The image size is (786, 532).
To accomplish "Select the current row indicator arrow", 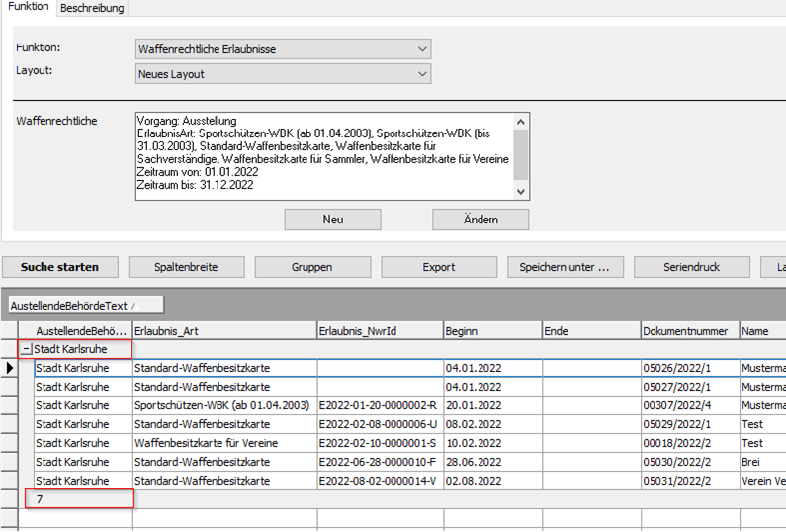I will pos(11,368).
